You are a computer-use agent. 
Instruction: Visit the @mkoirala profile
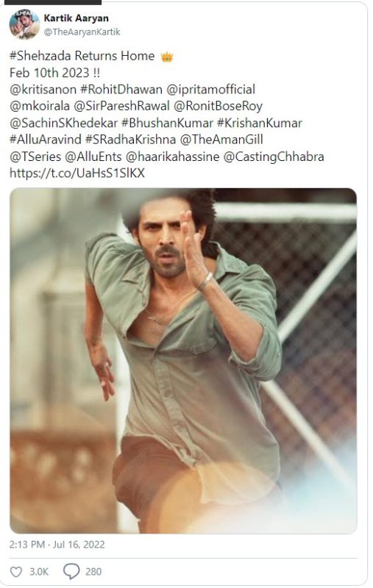tap(40, 106)
